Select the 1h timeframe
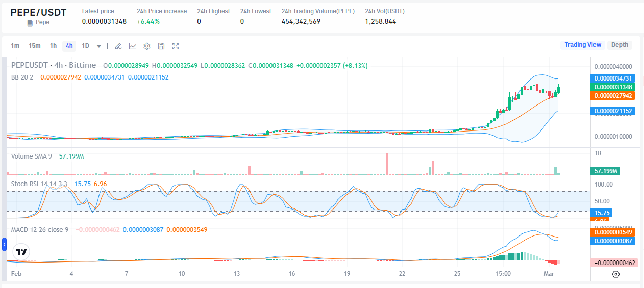 tap(53, 46)
